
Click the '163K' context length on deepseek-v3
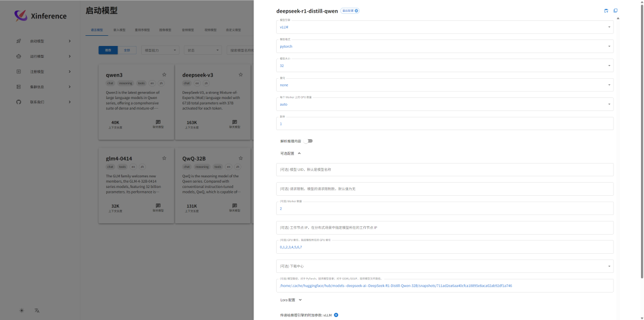[191, 122]
